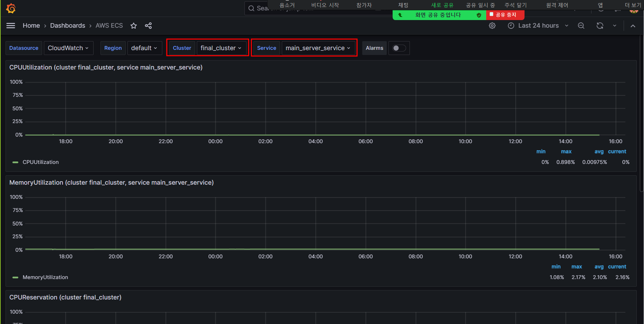The height and width of the screenshot is (324, 644).
Task: Click 주석 달기 in meeting toolbar
Action: pos(516,5)
